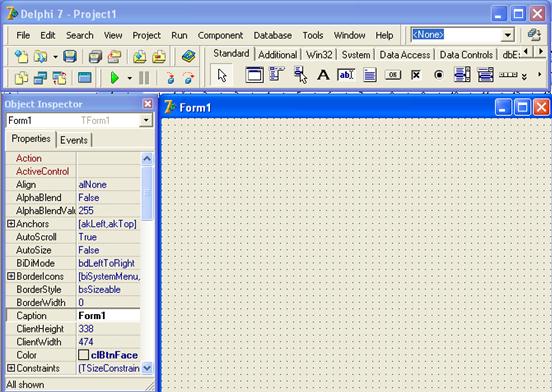Switch to the Additional palette tab
This screenshot has height=392, width=552.
277,55
